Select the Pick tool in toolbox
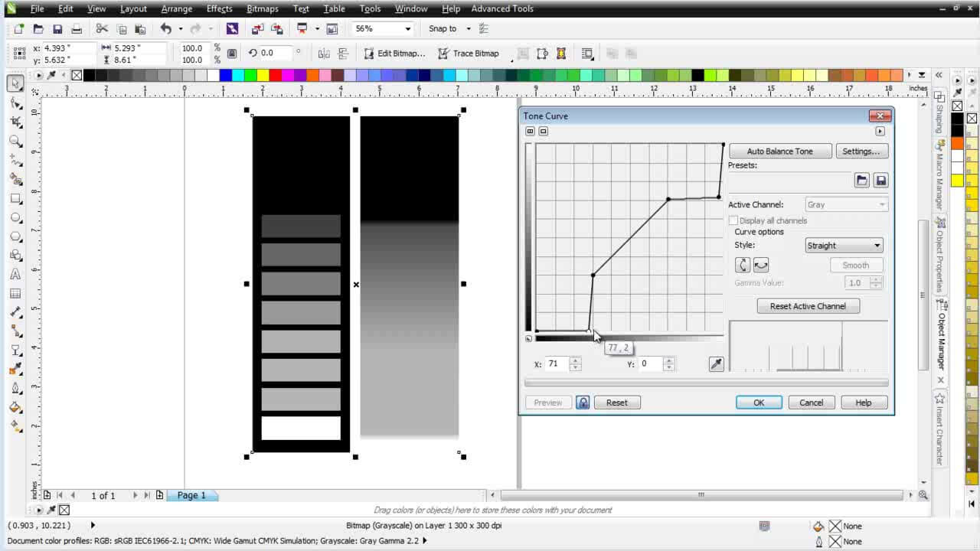Viewport: 980px width, 551px height. click(x=15, y=83)
